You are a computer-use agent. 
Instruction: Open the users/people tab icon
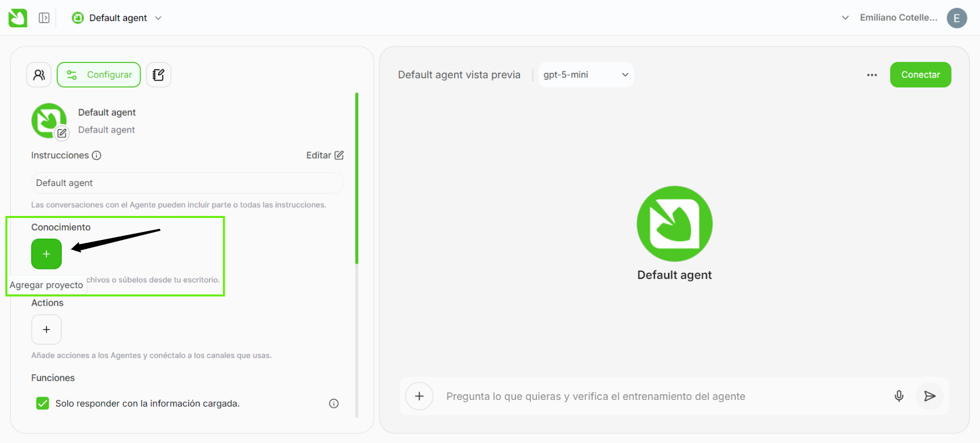point(39,75)
